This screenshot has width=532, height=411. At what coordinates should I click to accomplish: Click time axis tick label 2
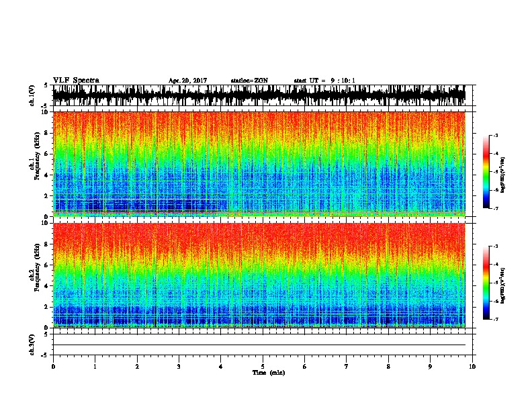click(x=137, y=367)
